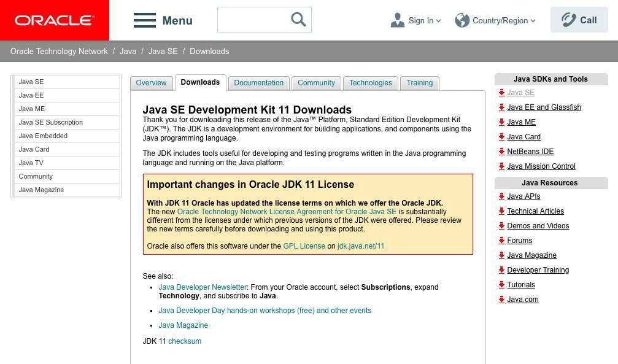Screen dimensions: 618x364
Task: Open Java Embedded sidebar item
Action: click(x=67, y=136)
